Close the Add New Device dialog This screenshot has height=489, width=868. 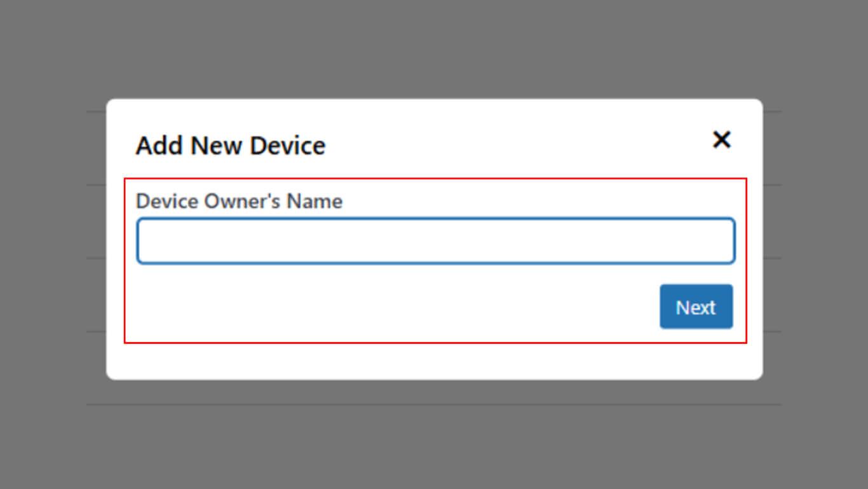(721, 140)
